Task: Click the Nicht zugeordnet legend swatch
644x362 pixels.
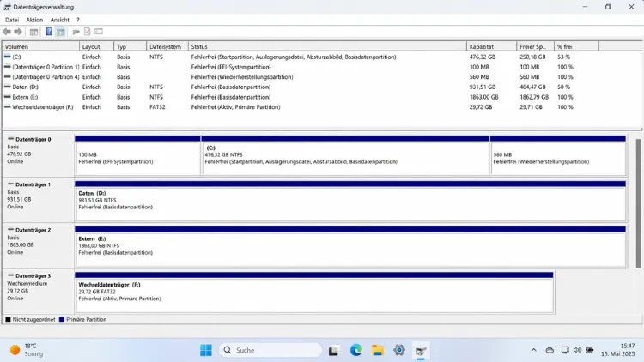Action: tap(9, 319)
